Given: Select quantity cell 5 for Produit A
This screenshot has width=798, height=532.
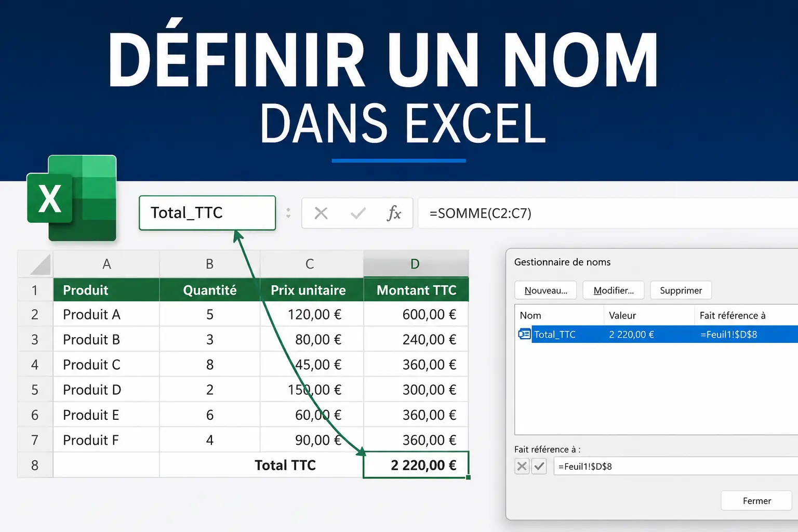Looking at the screenshot, I should click(209, 314).
